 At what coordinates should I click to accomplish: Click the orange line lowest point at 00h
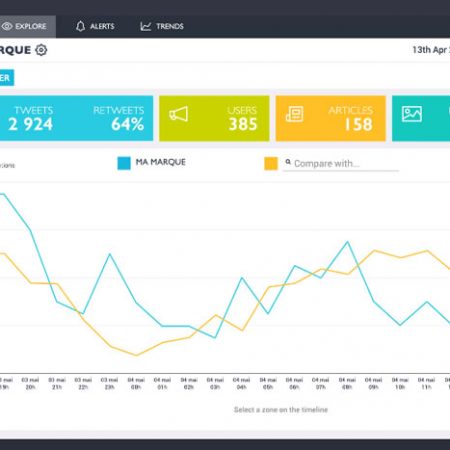pyautogui.click(x=136, y=355)
